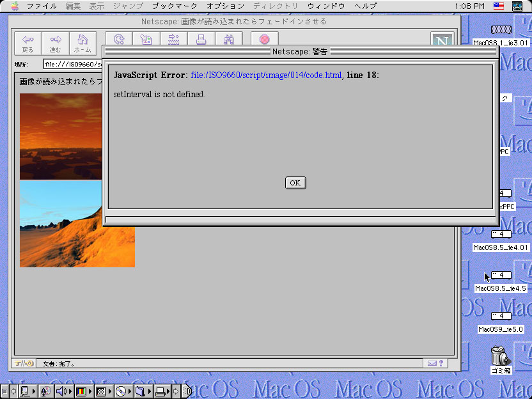
Task: Click the location (場所) URL field
Action: click(73, 64)
